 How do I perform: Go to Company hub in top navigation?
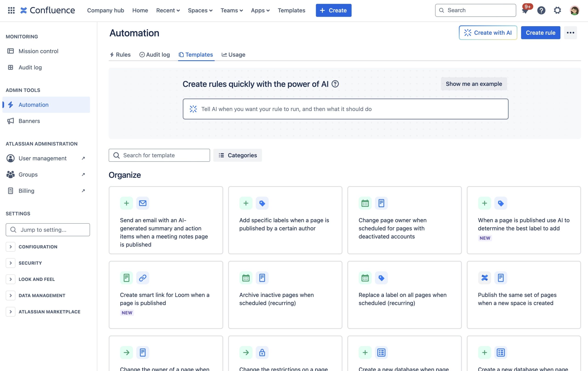point(105,10)
